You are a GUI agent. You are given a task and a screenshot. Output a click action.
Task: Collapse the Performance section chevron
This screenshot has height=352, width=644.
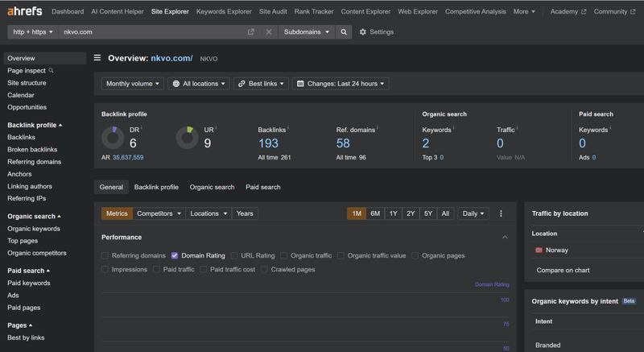point(505,238)
